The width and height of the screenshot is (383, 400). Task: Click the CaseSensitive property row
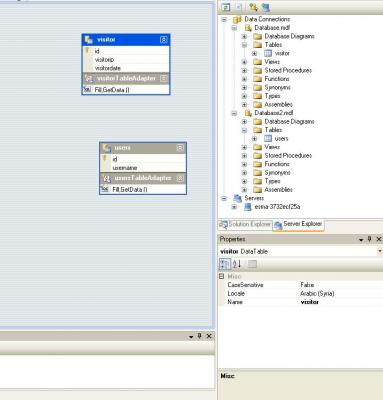point(301,285)
